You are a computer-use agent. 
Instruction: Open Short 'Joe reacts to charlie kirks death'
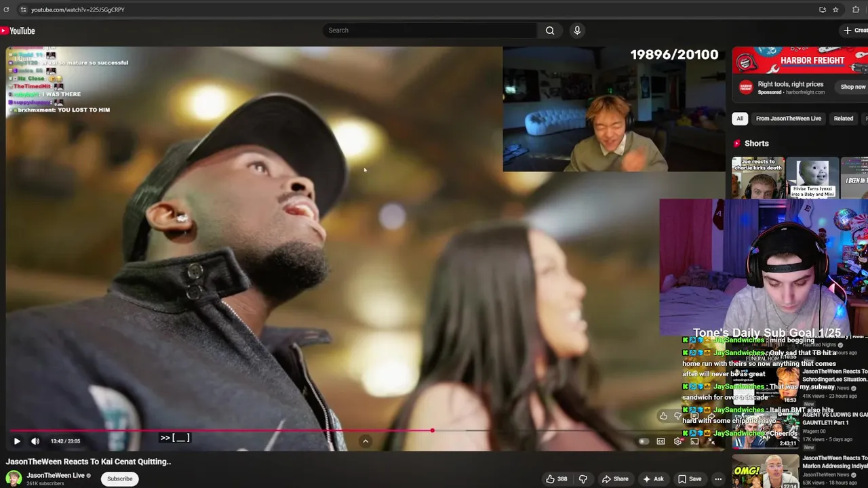[758, 178]
